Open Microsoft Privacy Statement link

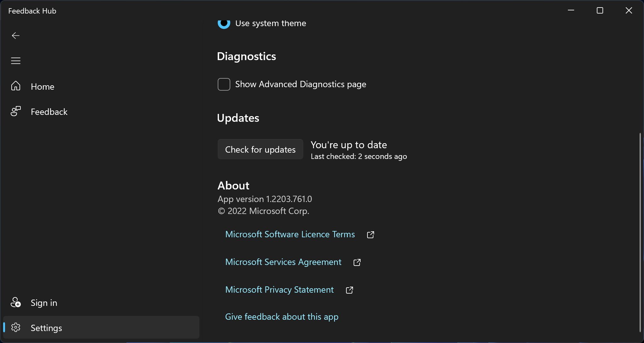tap(279, 290)
